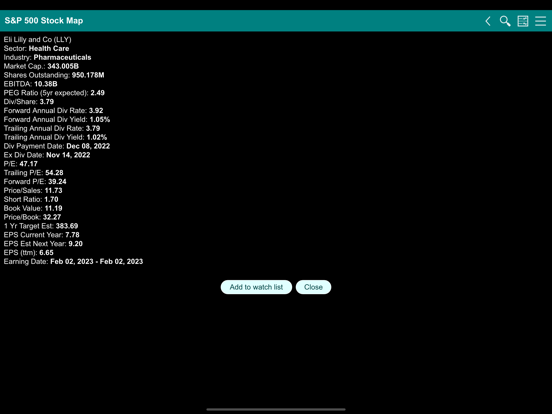Image resolution: width=552 pixels, height=414 pixels.
Task: Tap the back arrow icon
Action: tap(488, 21)
